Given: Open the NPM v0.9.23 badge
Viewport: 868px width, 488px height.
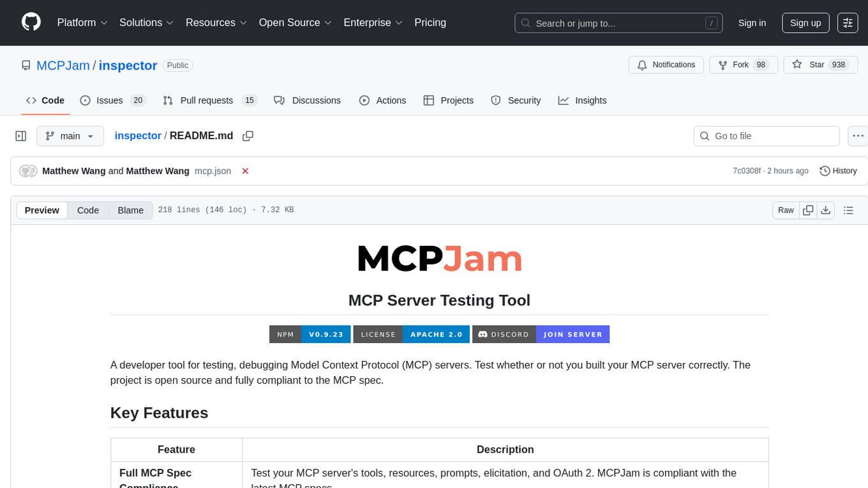Looking at the screenshot, I should (x=310, y=334).
